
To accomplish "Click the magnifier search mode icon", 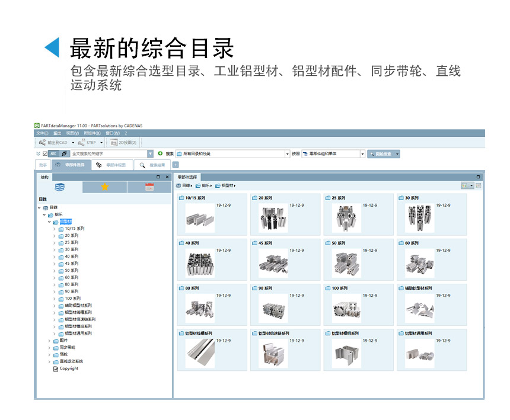I will pyautogui.click(x=64, y=154).
